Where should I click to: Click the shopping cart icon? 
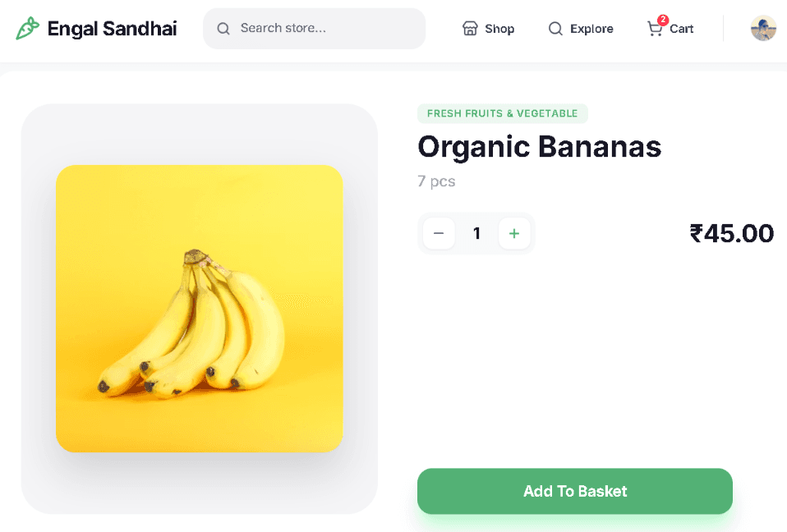pos(655,29)
